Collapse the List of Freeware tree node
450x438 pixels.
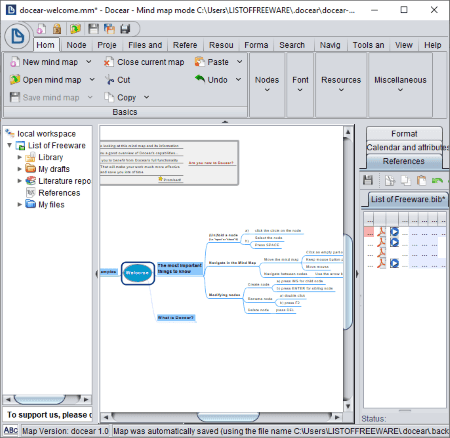[x=10, y=145]
